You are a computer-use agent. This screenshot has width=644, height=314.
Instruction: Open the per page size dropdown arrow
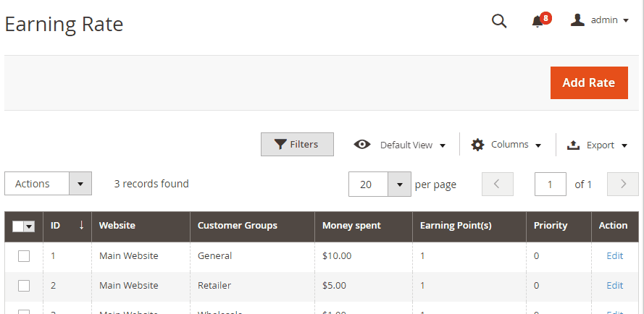click(x=400, y=184)
